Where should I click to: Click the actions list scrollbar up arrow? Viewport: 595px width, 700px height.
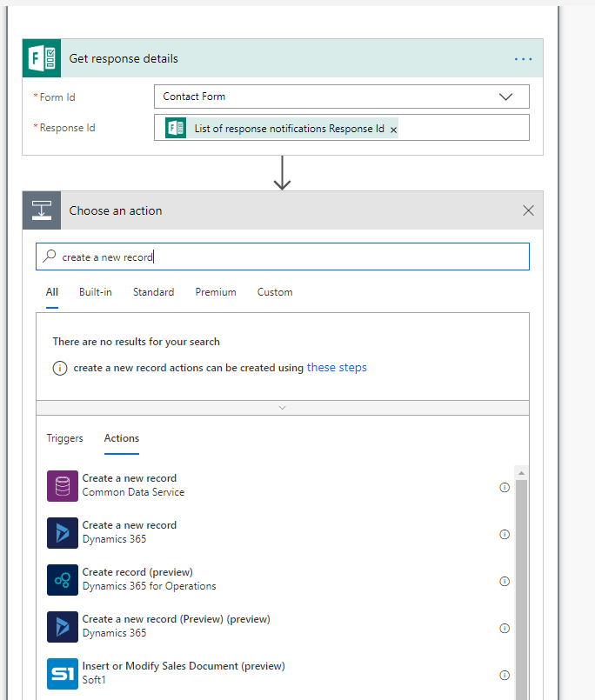(521, 472)
